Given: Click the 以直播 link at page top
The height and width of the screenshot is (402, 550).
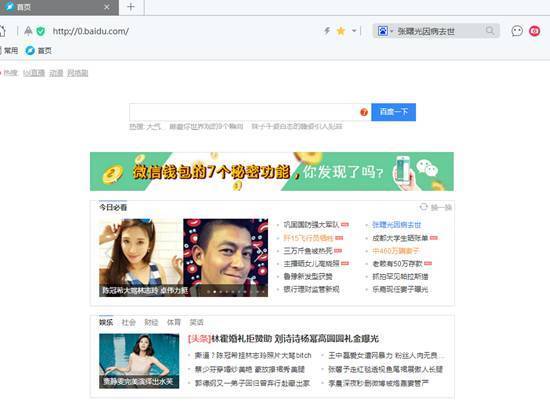Looking at the screenshot, I should point(34,73).
